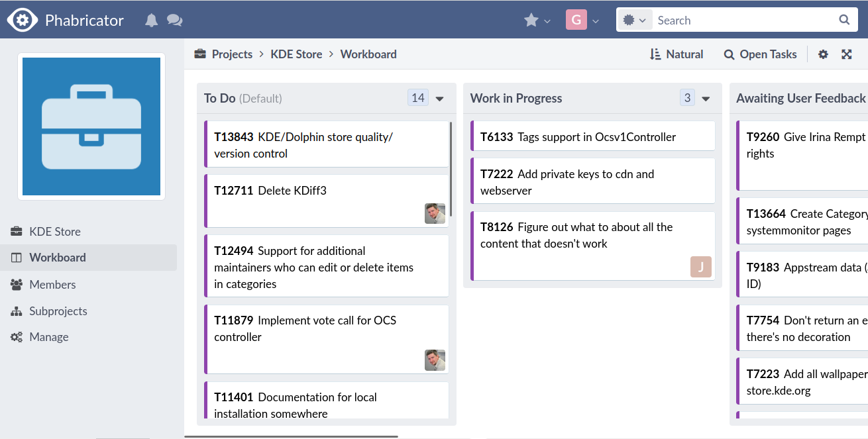Open user profile G menu
The height and width of the screenshot is (439, 868).
(x=582, y=21)
